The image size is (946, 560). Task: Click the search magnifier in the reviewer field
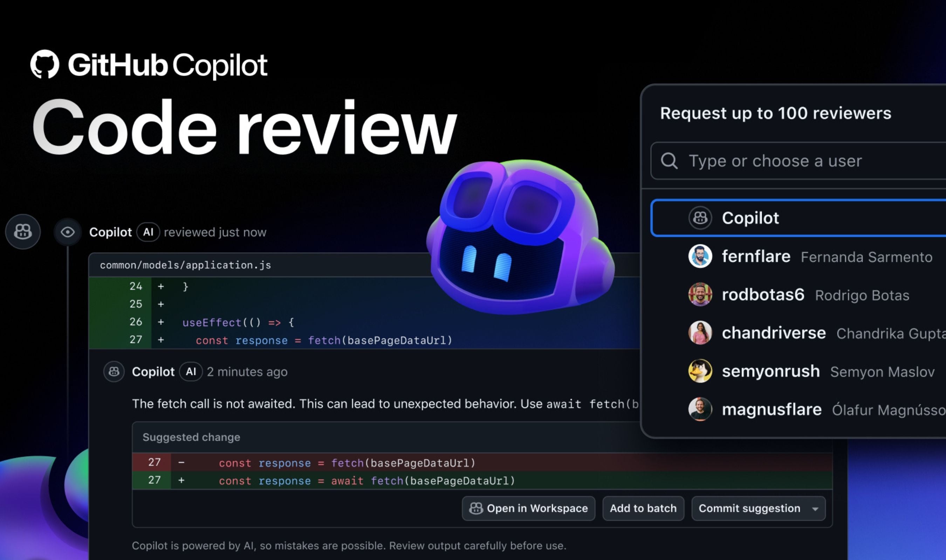tap(670, 161)
